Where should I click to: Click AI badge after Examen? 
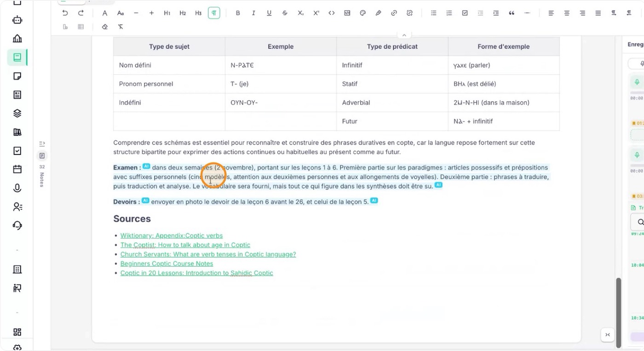point(146,166)
